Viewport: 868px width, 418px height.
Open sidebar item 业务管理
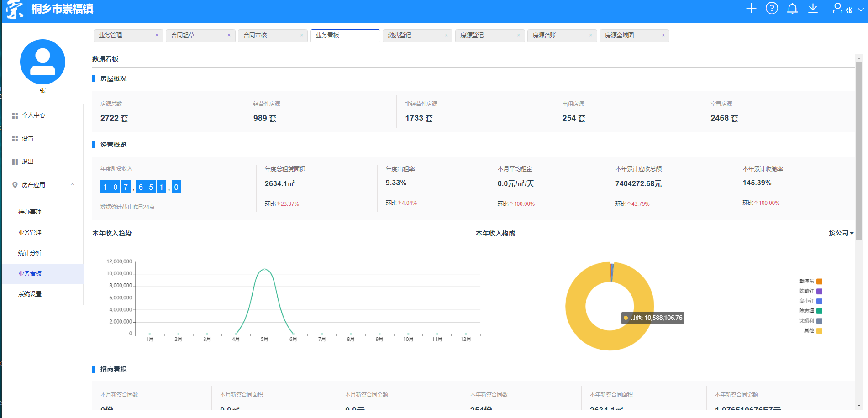pyautogui.click(x=30, y=232)
